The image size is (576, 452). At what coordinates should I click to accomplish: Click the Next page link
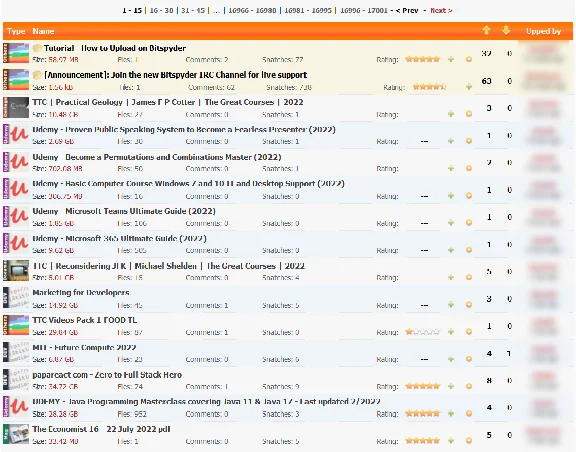point(441,10)
